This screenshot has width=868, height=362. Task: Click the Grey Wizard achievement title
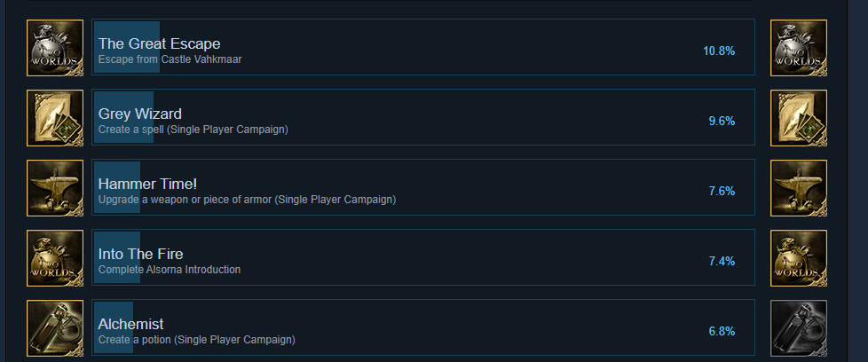[x=140, y=114]
